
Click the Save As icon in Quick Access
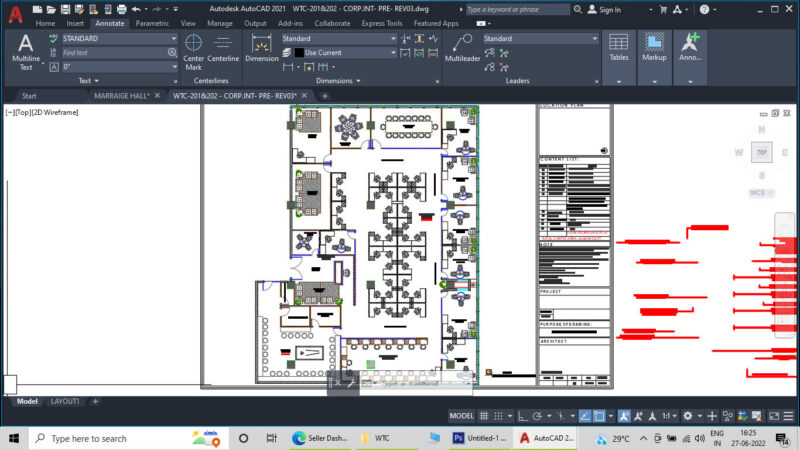[x=79, y=9]
